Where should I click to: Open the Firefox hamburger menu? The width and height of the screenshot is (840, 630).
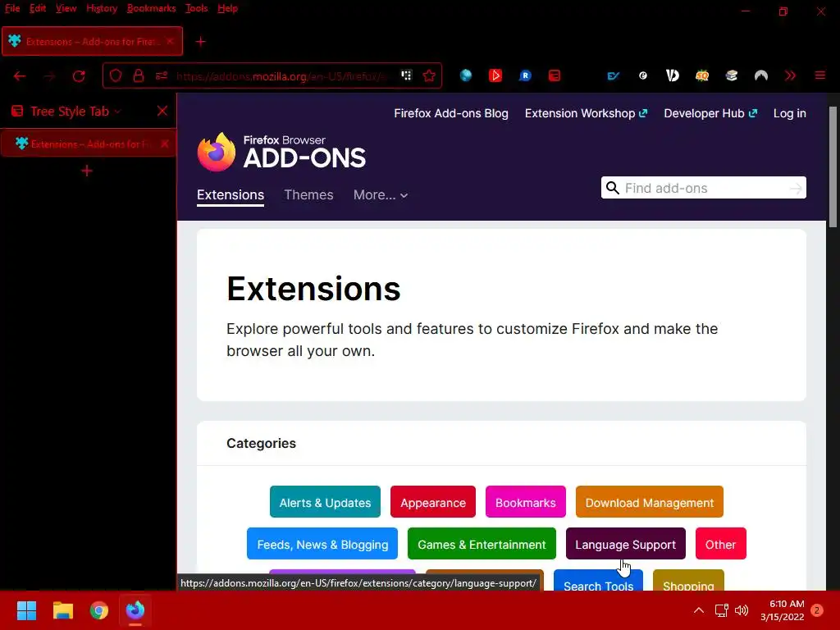pos(820,75)
